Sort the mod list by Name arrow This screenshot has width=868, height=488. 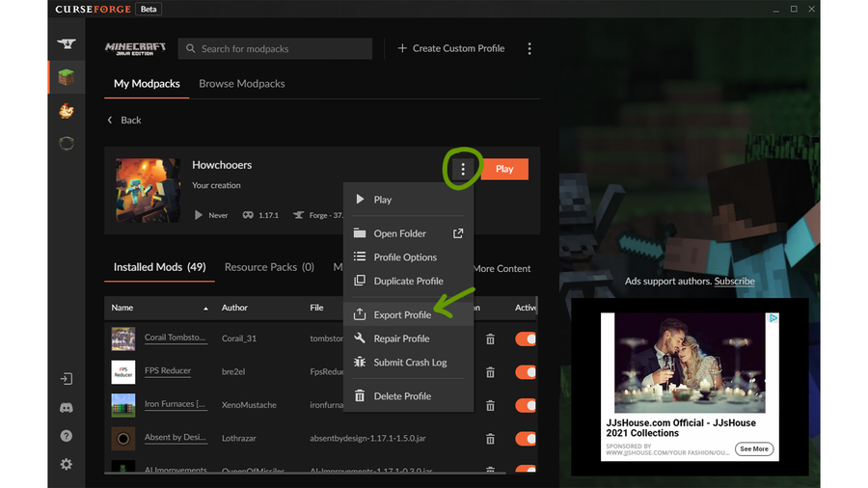[206, 309]
